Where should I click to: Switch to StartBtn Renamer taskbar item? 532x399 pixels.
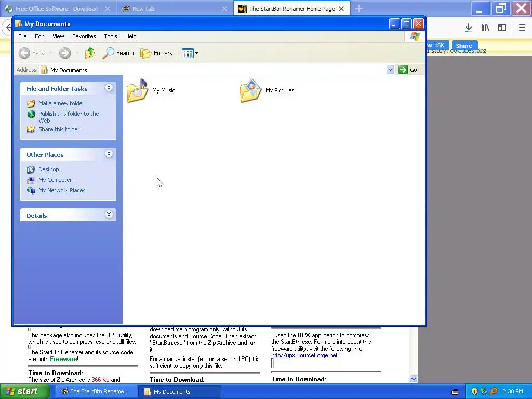point(96,392)
